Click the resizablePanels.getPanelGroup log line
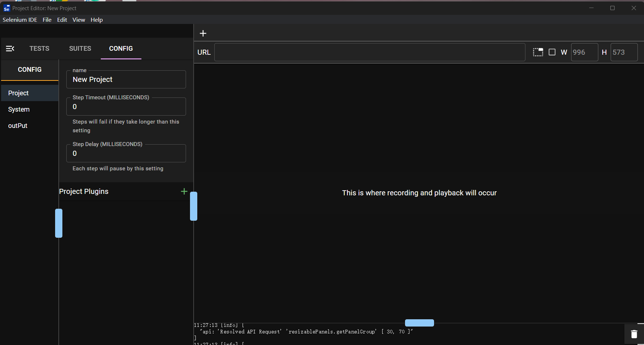 [x=306, y=332]
